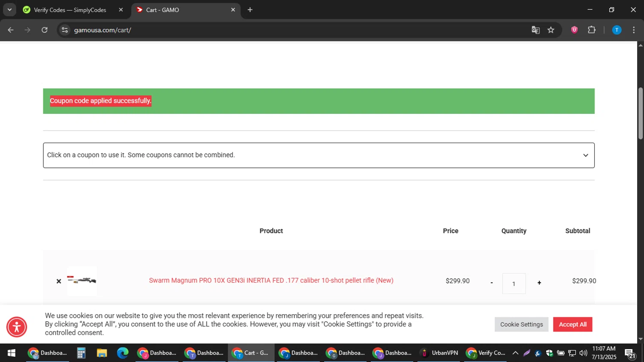Decrease quantity with minus button
Screen dimensions: 644x362
coord(492,283)
